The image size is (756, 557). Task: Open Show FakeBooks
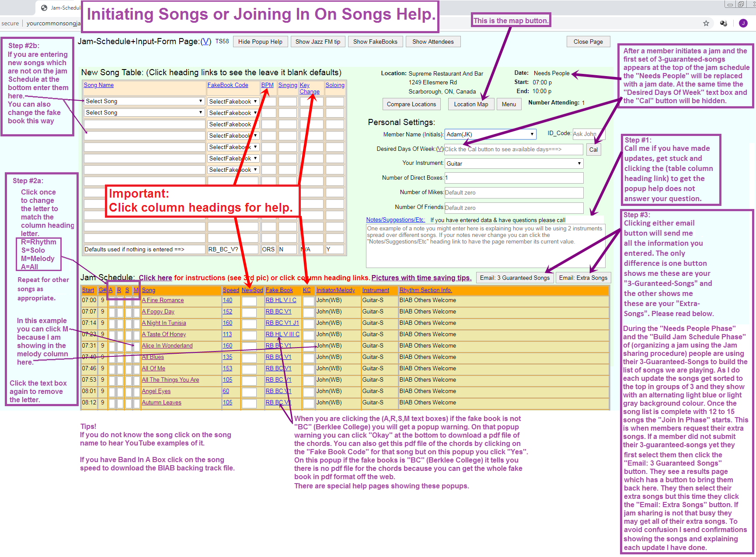pos(375,42)
